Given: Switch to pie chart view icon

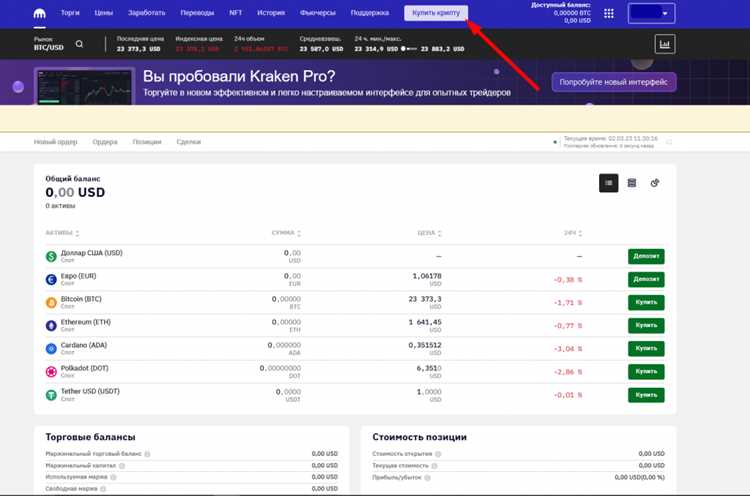Looking at the screenshot, I should tap(655, 183).
